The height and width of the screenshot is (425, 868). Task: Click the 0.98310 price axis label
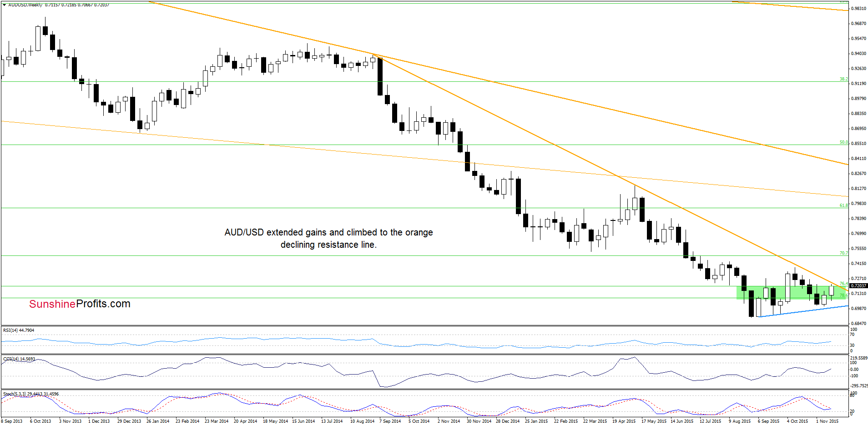(858, 9)
